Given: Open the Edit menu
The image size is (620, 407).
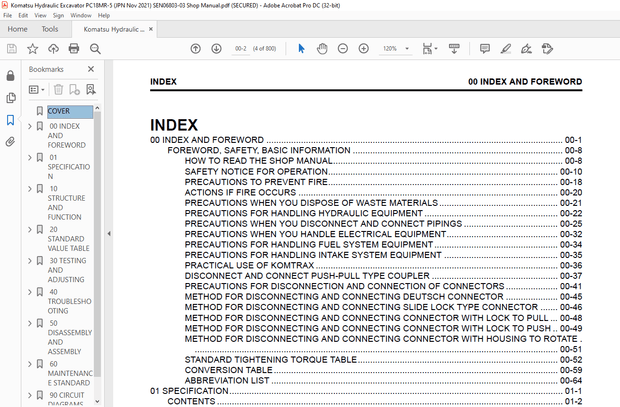Looking at the screenshot, I should coord(23,15).
